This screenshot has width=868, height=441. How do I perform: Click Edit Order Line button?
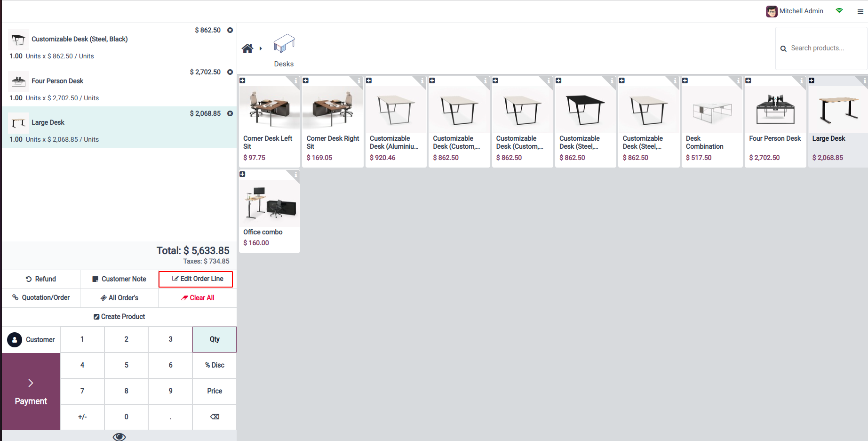[x=196, y=279]
